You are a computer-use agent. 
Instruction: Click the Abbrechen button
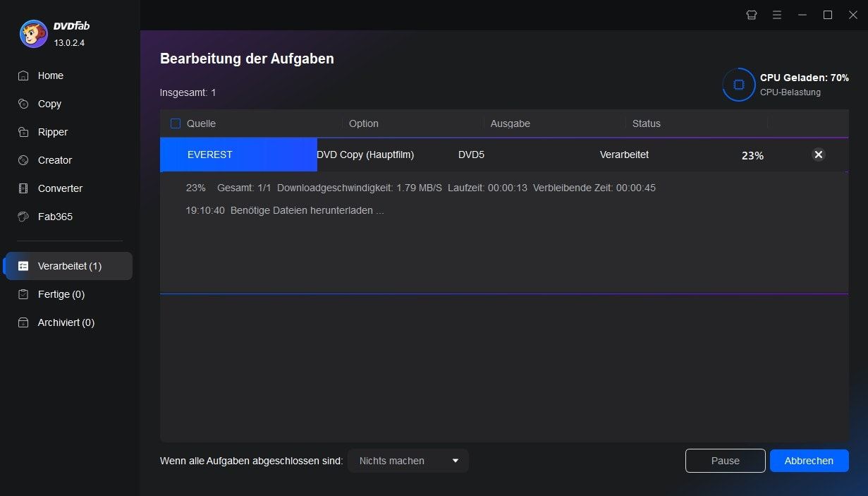click(809, 461)
